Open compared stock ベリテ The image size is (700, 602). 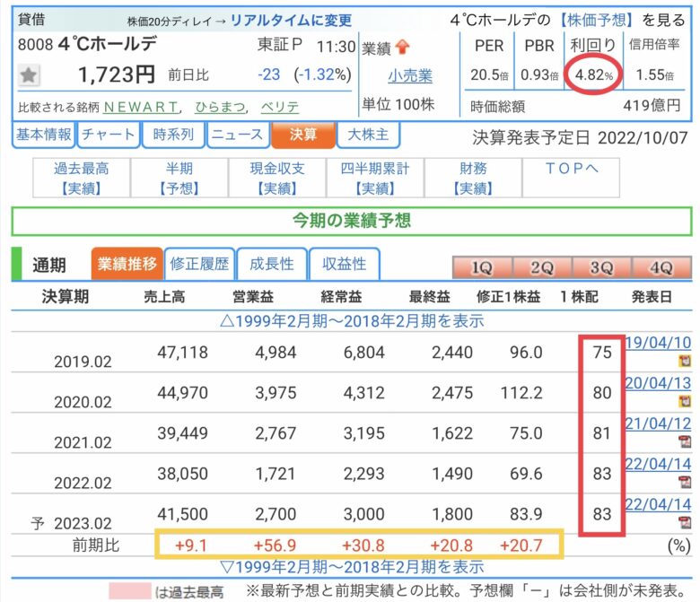coord(280,107)
